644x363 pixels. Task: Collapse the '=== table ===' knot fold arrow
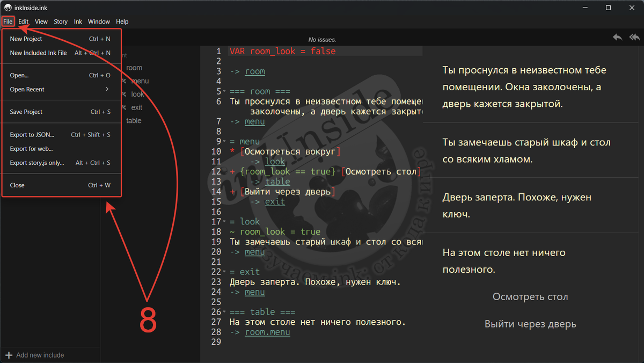225,312
